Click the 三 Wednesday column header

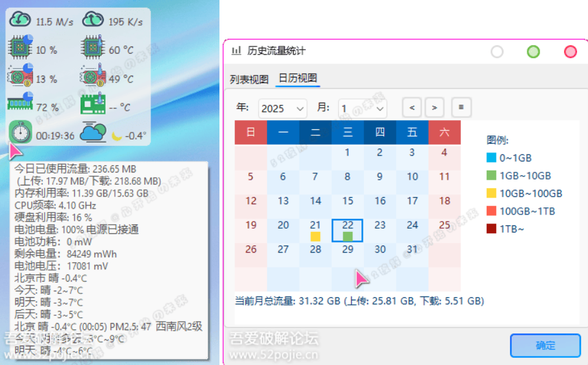click(348, 132)
